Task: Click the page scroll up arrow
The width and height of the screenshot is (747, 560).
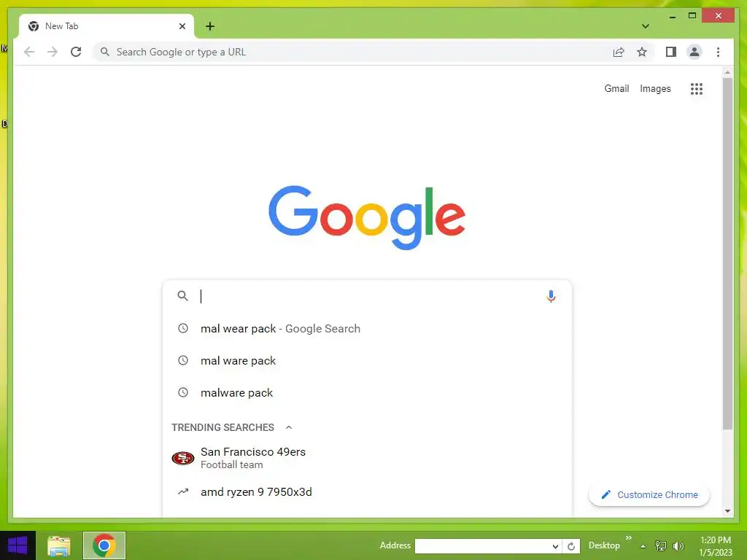Action: pos(727,72)
